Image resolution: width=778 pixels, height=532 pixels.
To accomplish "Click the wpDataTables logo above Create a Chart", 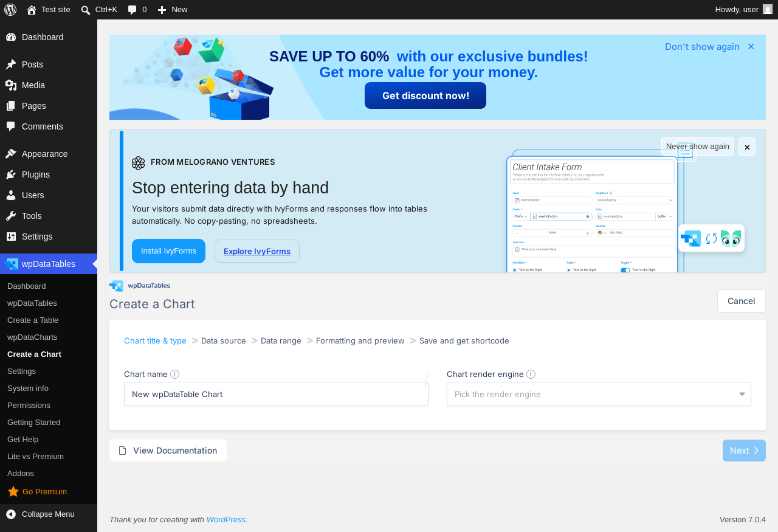I will 140,286.
